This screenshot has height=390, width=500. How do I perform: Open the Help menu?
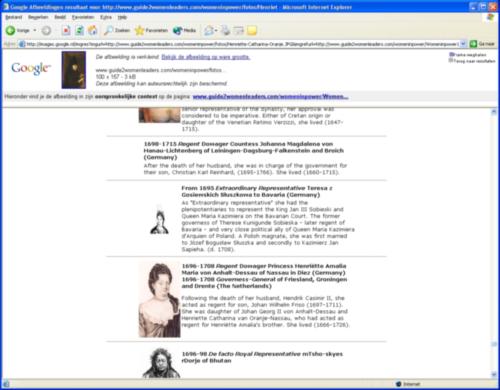tap(122, 17)
